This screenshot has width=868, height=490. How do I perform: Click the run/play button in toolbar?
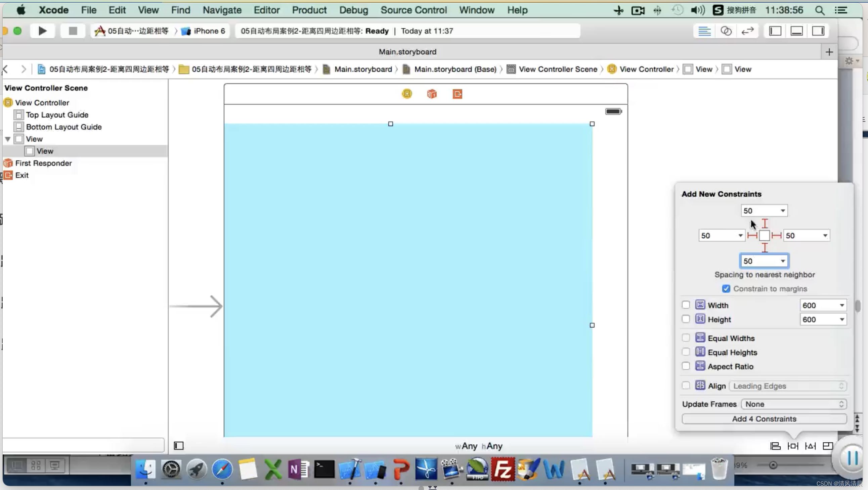click(42, 30)
